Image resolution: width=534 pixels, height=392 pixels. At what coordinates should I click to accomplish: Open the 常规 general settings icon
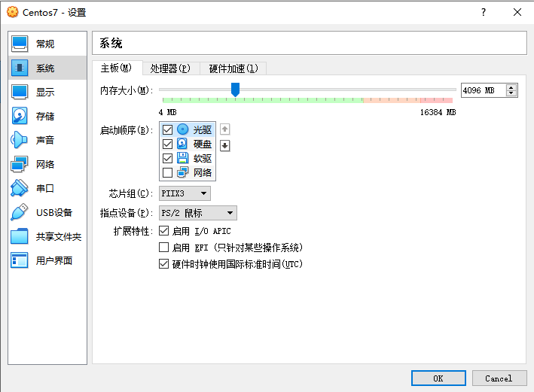pyautogui.click(x=20, y=44)
